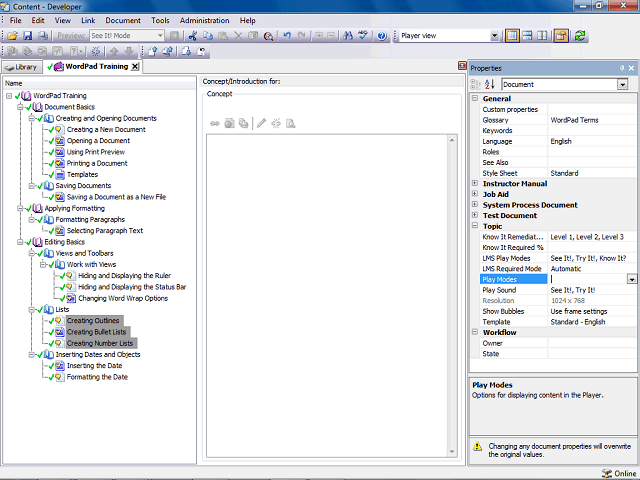Click the Concept pane scroll up arrow
Screen dimensions: 640x480
pyautogui.click(x=452, y=140)
